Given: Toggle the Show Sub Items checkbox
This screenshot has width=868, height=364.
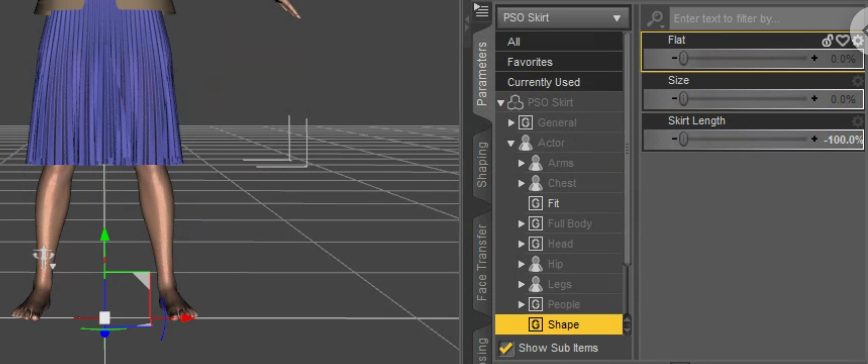Looking at the screenshot, I should (x=506, y=348).
